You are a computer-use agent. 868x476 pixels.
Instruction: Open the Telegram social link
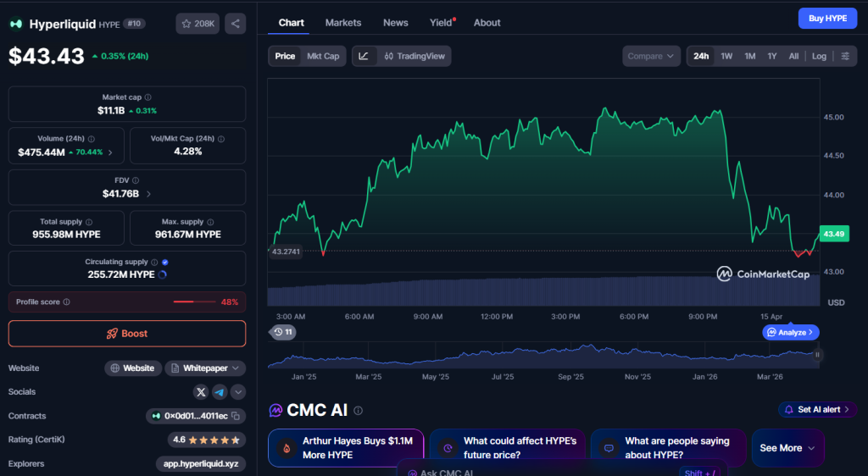point(220,392)
